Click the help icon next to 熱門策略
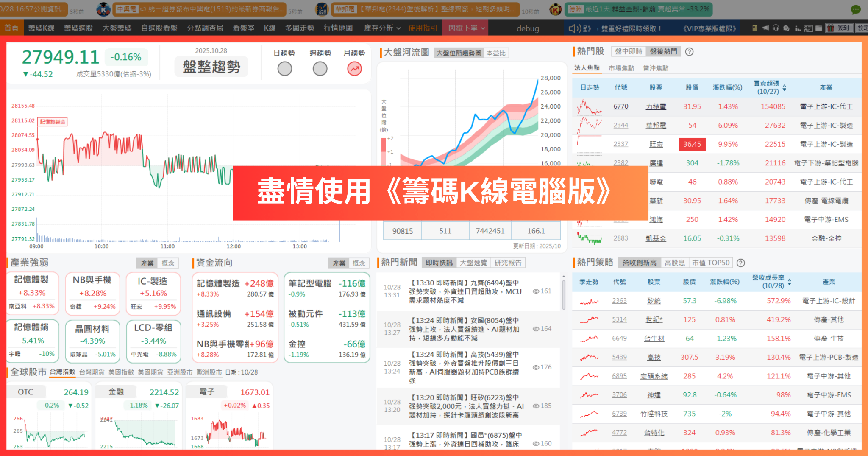This screenshot has height=456, width=868. [741, 262]
